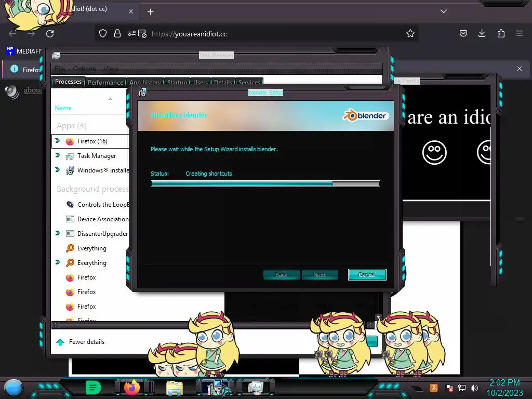Select the DissenterUpgrader row
This screenshot has height=399, width=532.
(x=90, y=234)
